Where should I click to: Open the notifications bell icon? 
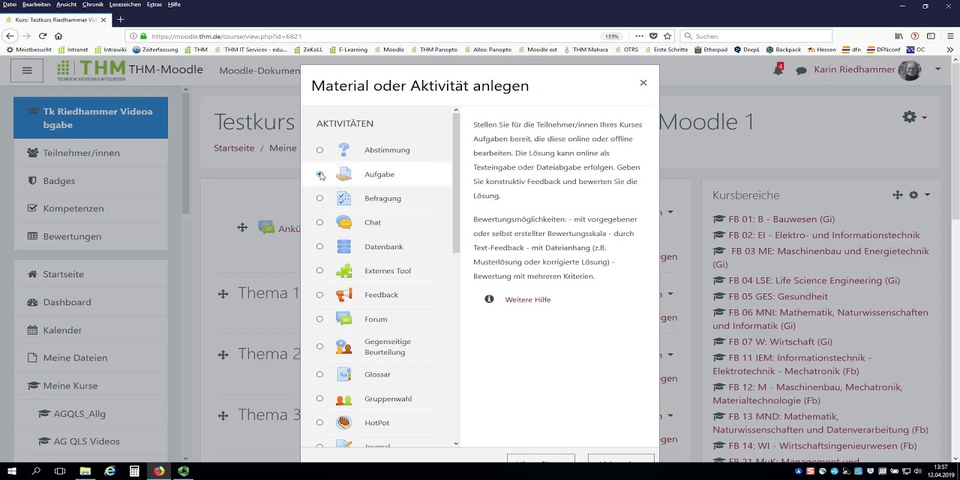[x=778, y=70]
